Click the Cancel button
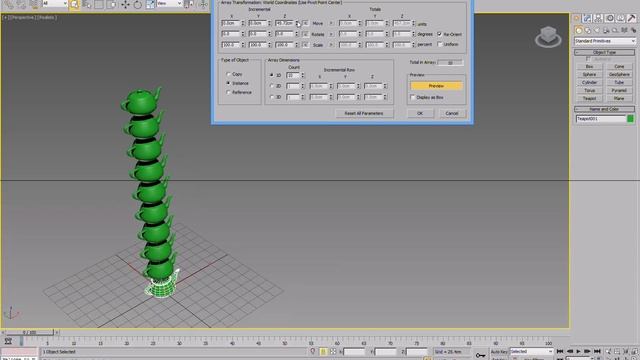Screen dimensions: 640x360 tap(452, 113)
